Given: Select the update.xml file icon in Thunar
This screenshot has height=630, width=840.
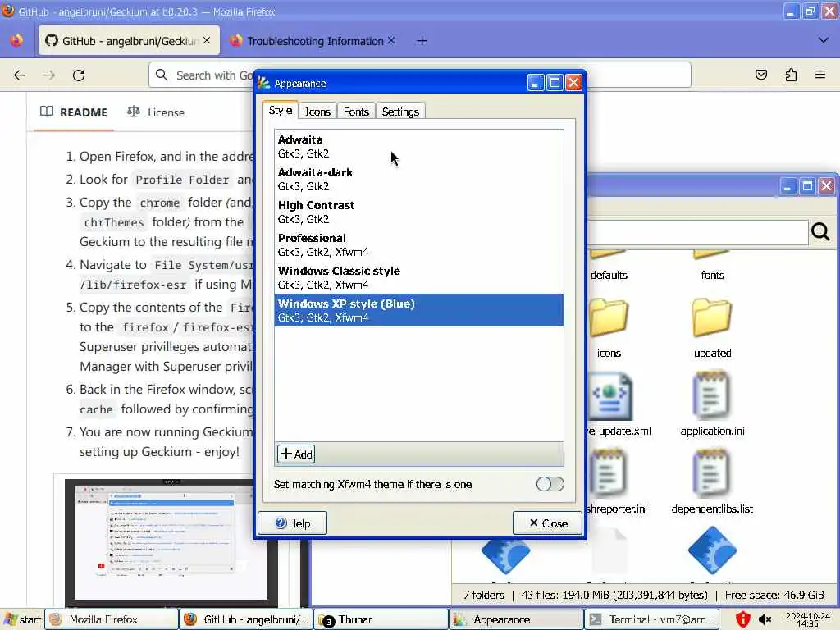Looking at the screenshot, I should tap(609, 397).
